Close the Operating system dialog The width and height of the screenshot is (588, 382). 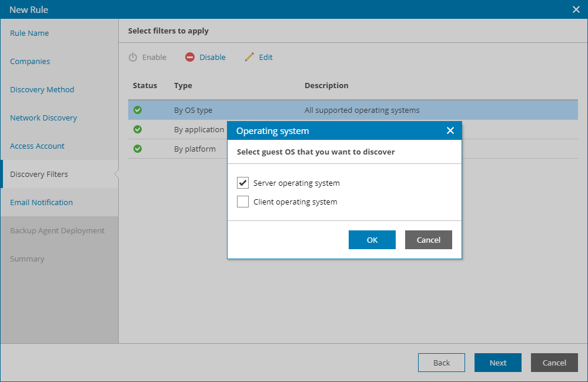(x=450, y=130)
